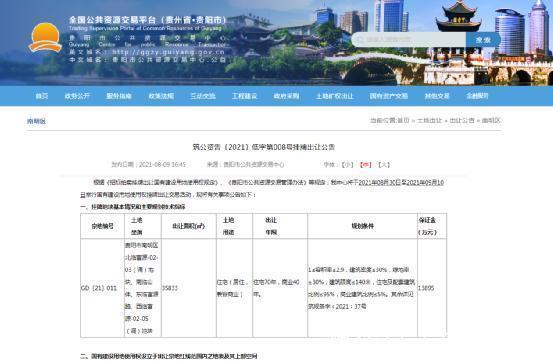Click the announcement title 筑公资告〔2021〕
The width and height of the screenshot is (553, 363).
263,147
